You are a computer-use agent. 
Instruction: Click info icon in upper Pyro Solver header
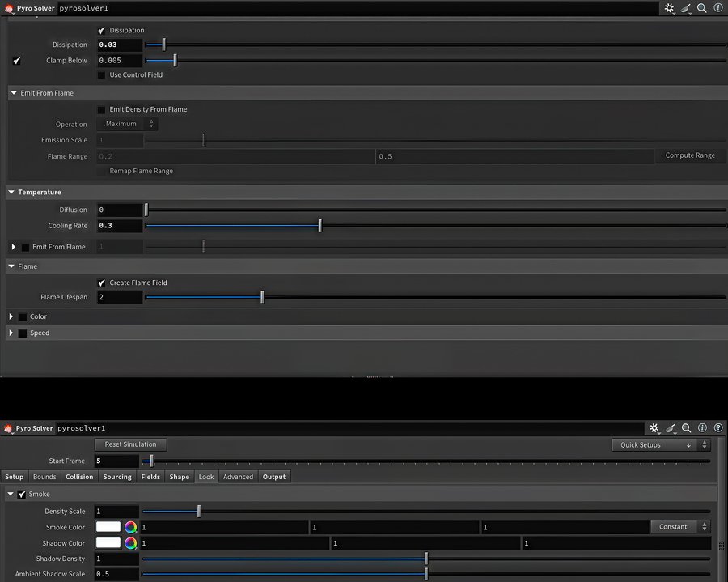[717, 8]
